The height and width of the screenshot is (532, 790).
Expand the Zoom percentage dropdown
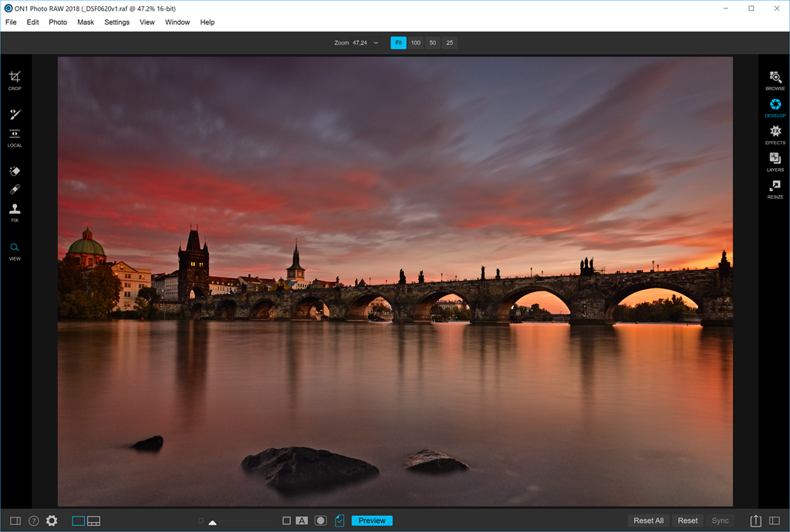376,43
